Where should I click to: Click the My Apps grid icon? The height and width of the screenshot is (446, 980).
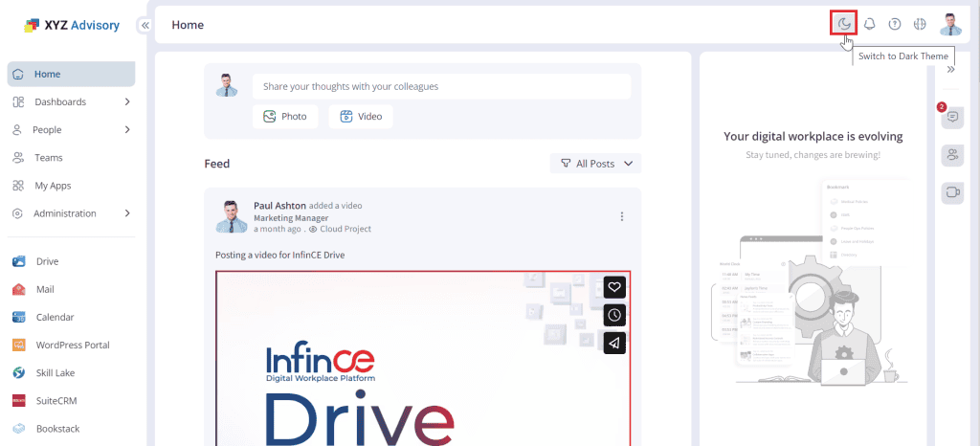pos(18,186)
